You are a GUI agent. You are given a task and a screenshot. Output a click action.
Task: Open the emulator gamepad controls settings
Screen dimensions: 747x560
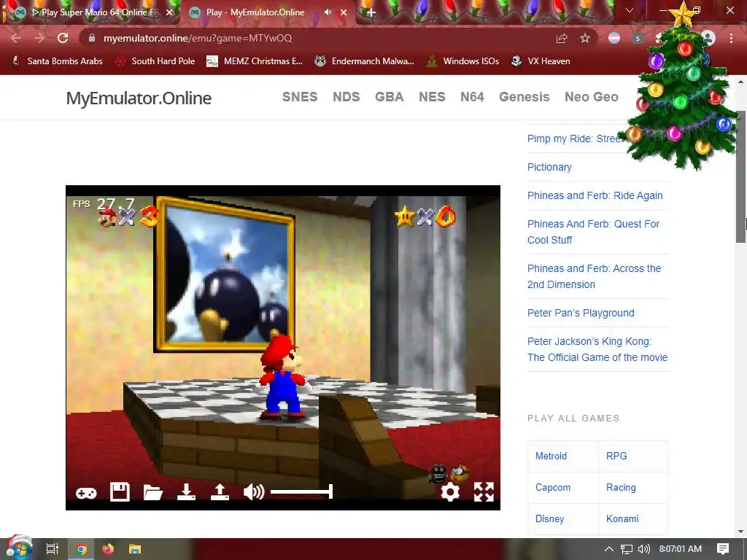tap(86, 492)
